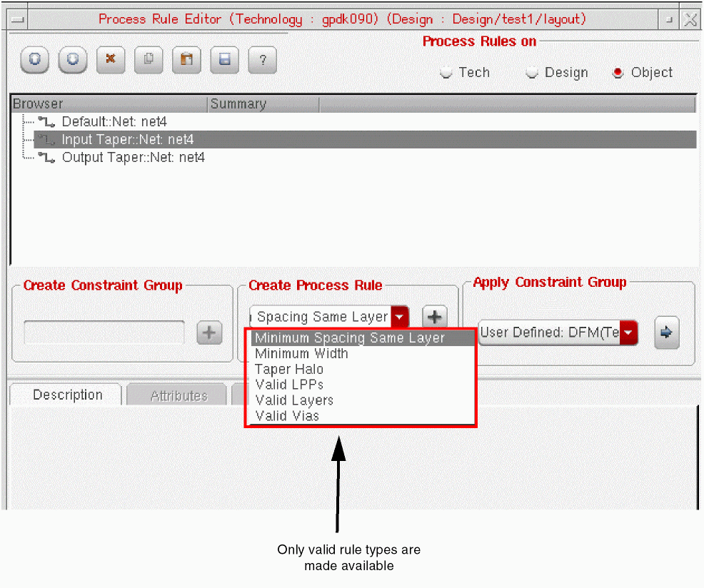
Task: Click the Create Constraint Group plus button
Action: tap(209, 333)
